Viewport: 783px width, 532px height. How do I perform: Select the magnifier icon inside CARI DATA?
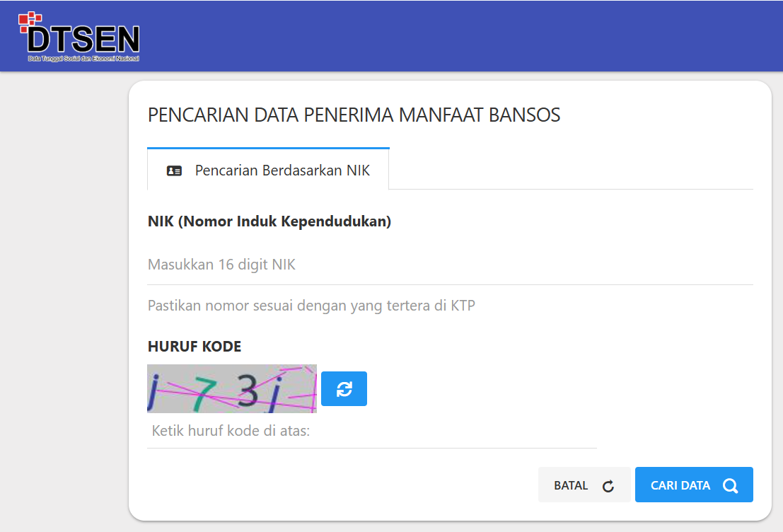(730, 485)
